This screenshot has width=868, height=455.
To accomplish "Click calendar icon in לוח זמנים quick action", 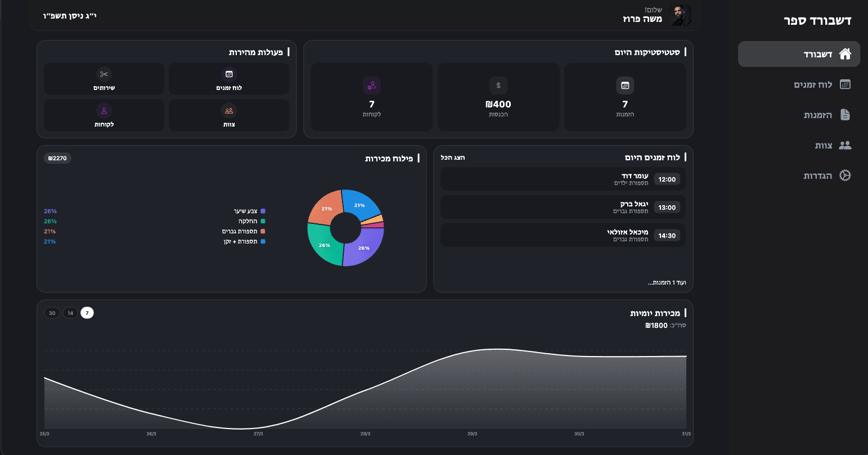I will coord(229,74).
